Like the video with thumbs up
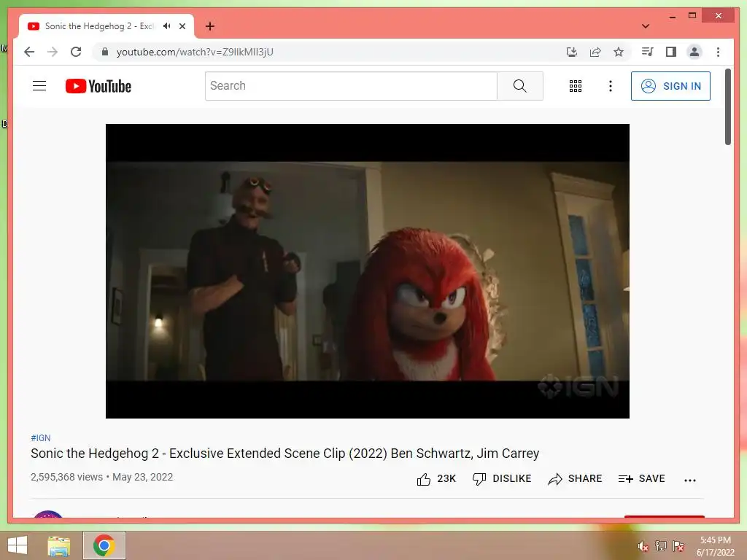Viewport: 747px width, 560px height. point(436,478)
